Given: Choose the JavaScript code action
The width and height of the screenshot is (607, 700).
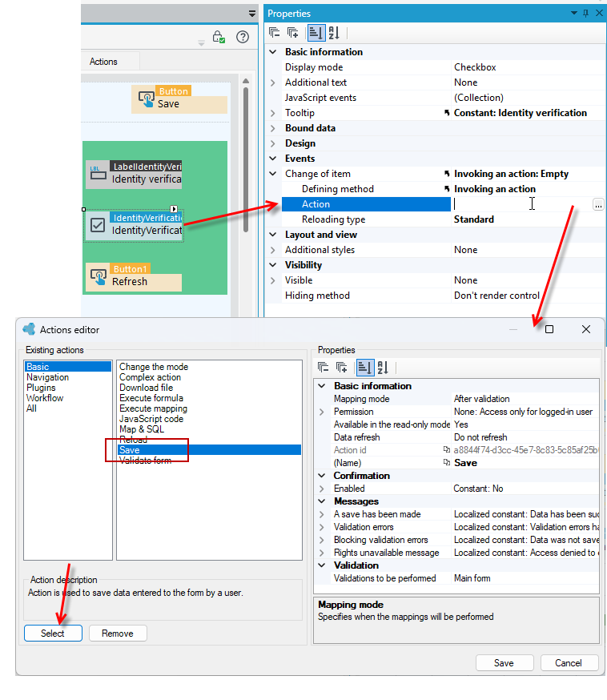Looking at the screenshot, I should pyautogui.click(x=151, y=419).
